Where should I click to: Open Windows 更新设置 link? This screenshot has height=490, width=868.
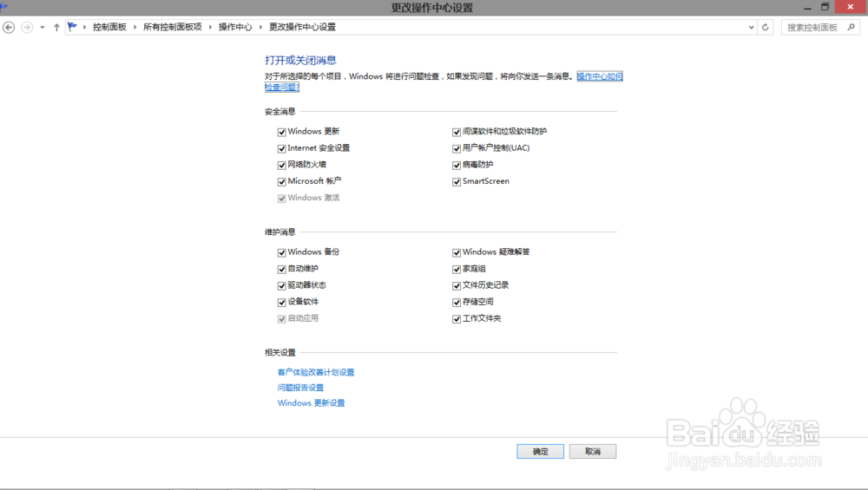(x=311, y=403)
